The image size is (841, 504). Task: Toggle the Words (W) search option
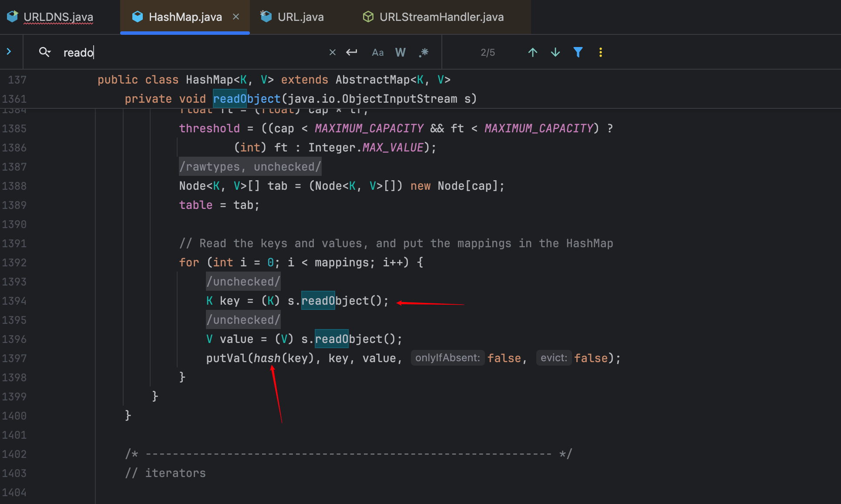point(400,53)
